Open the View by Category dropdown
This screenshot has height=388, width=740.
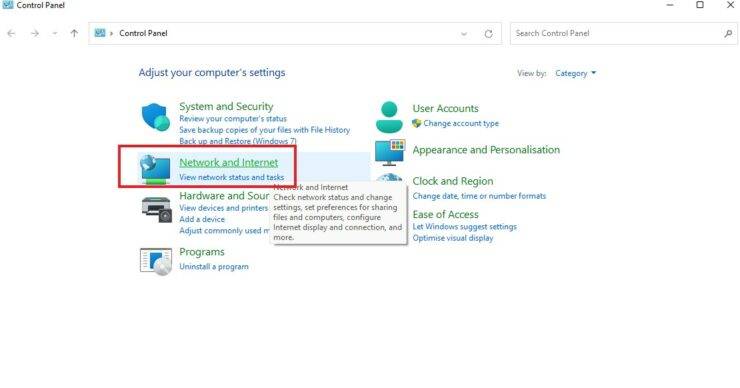click(575, 73)
